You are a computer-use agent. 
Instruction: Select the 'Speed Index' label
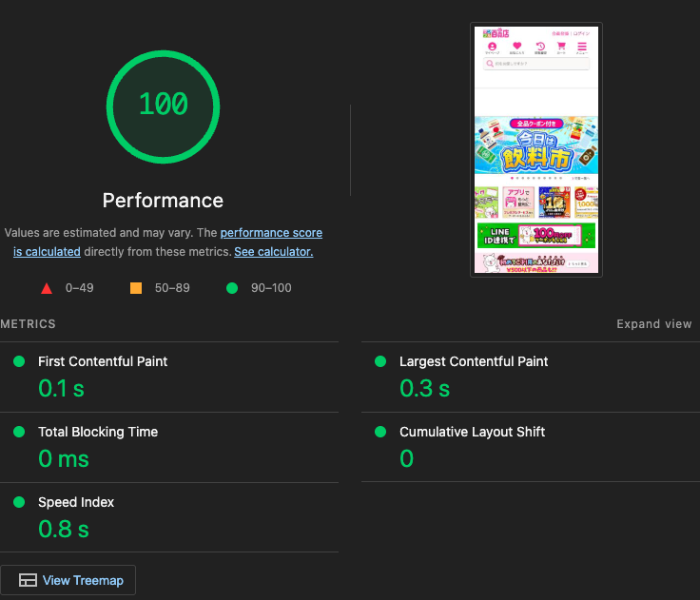76,502
